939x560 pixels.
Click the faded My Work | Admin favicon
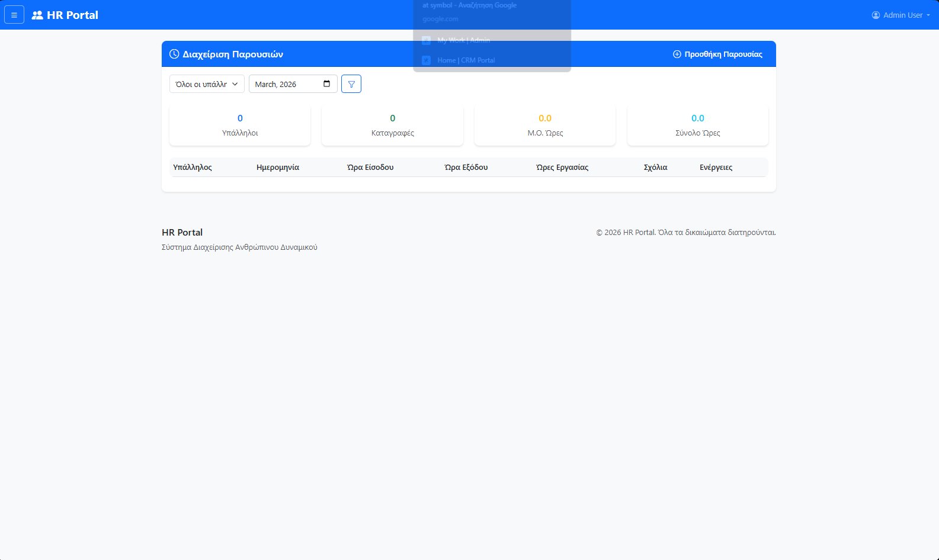point(426,40)
